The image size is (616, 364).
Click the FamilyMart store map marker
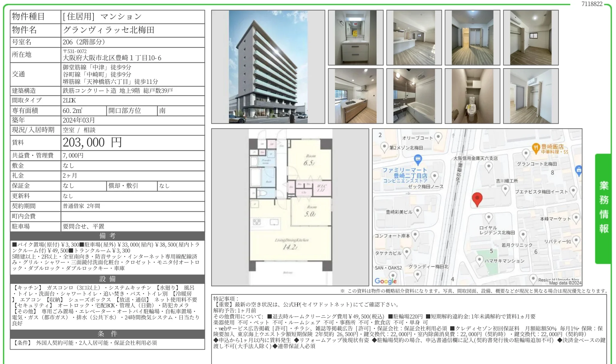point(418,159)
